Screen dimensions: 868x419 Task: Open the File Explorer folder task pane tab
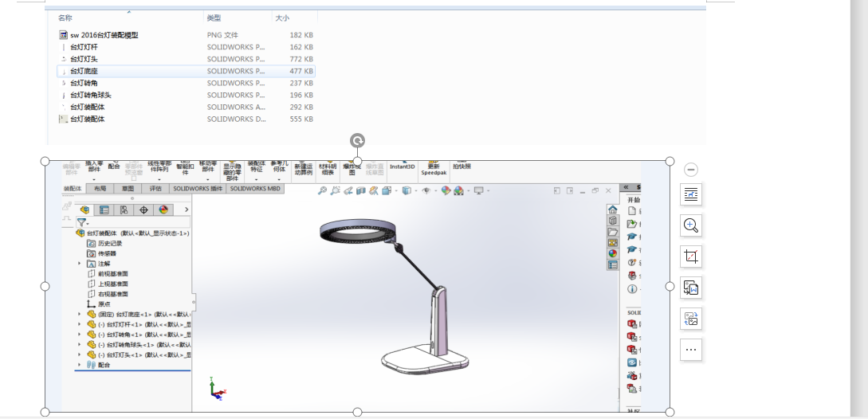(x=613, y=232)
